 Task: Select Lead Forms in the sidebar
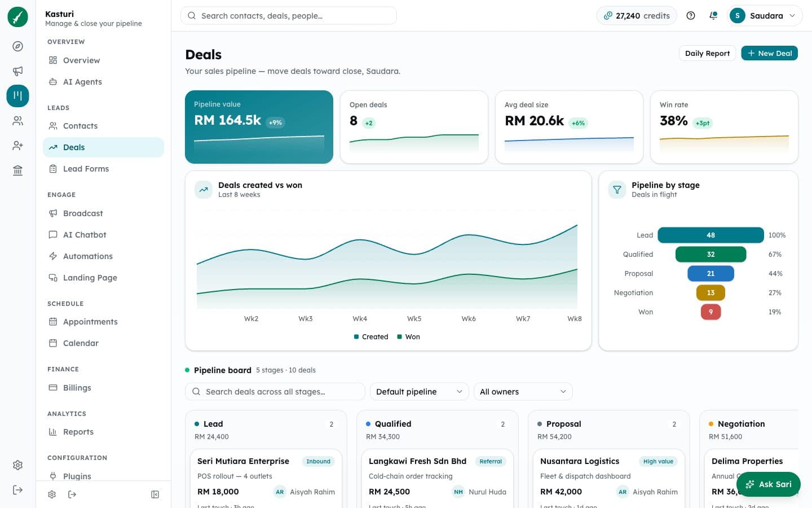point(103,169)
